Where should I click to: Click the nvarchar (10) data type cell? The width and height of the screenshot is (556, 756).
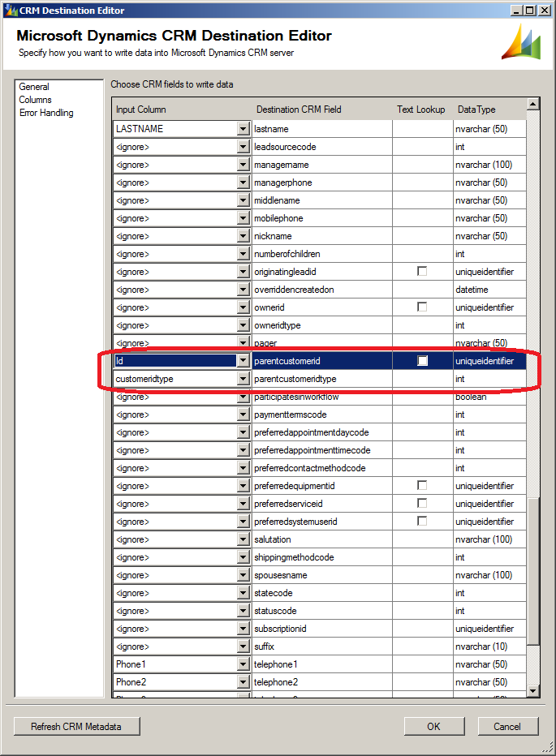point(489,646)
